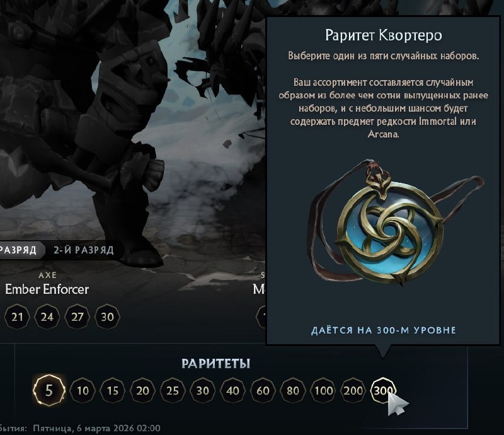Select the level 30 rarity badge in Раритеты
504x435 pixels.
202,391
